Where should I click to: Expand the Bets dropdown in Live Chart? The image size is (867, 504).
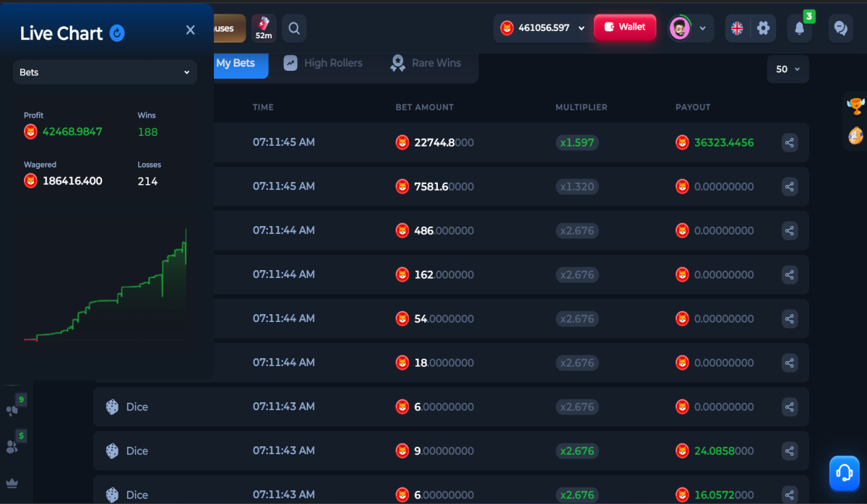pos(105,72)
